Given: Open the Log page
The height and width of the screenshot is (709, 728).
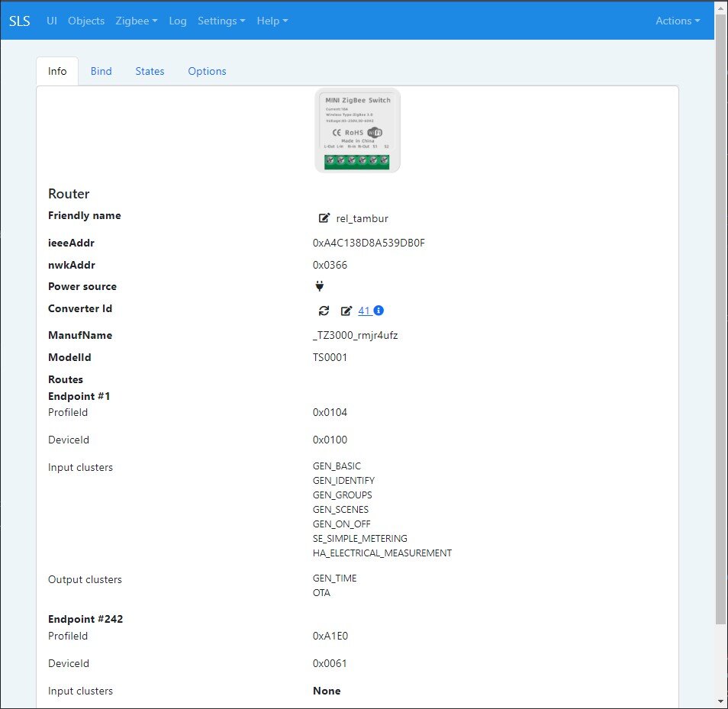Looking at the screenshot, I should click(x=177, y=21).
